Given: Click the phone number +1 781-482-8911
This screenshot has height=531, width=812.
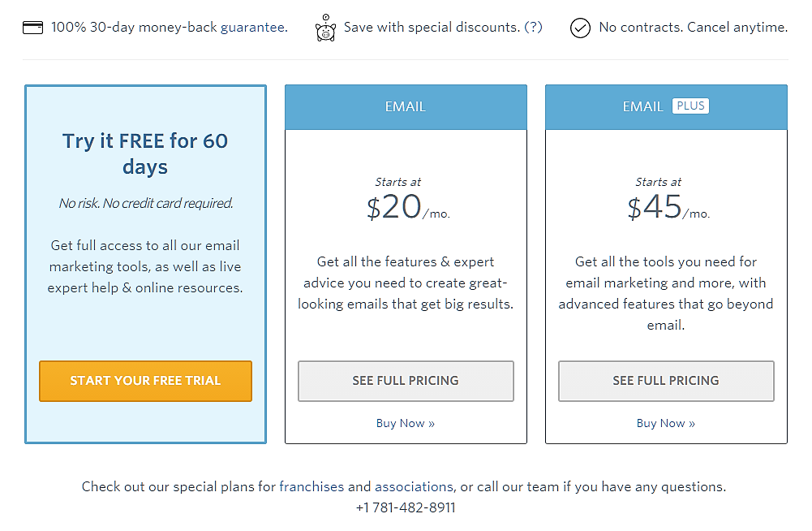Looking at the screenshot, I should (406, 508).
